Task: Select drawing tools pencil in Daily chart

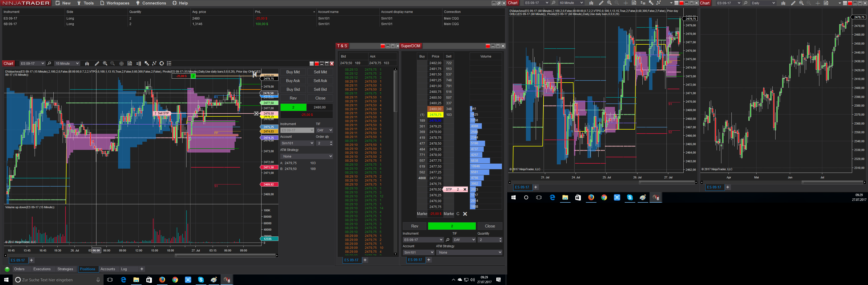Action: coord(793,3)
